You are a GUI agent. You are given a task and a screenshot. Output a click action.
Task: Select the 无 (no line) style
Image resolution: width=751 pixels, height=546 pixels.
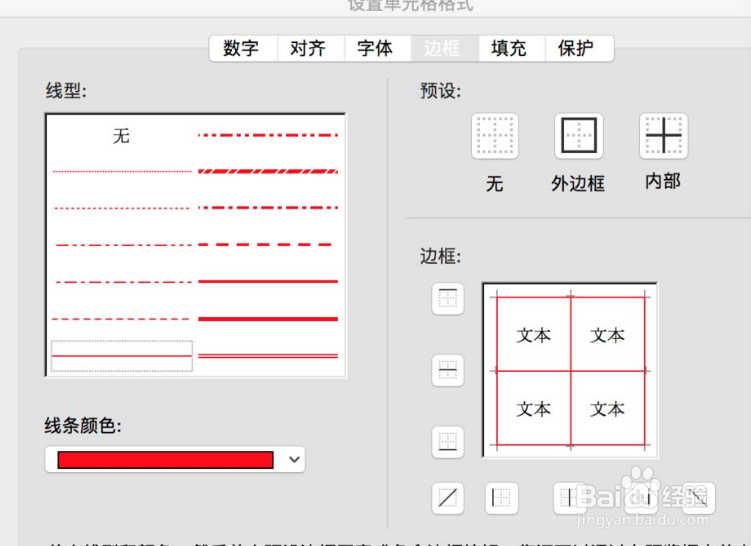(121, 136)
